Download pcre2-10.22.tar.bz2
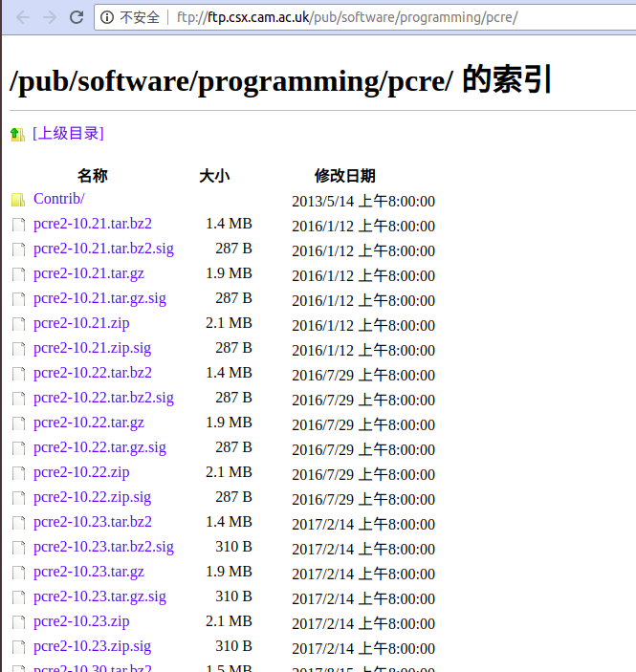This screenshot has width=636, height=672. pyautogui.click(x=93, y=373)
